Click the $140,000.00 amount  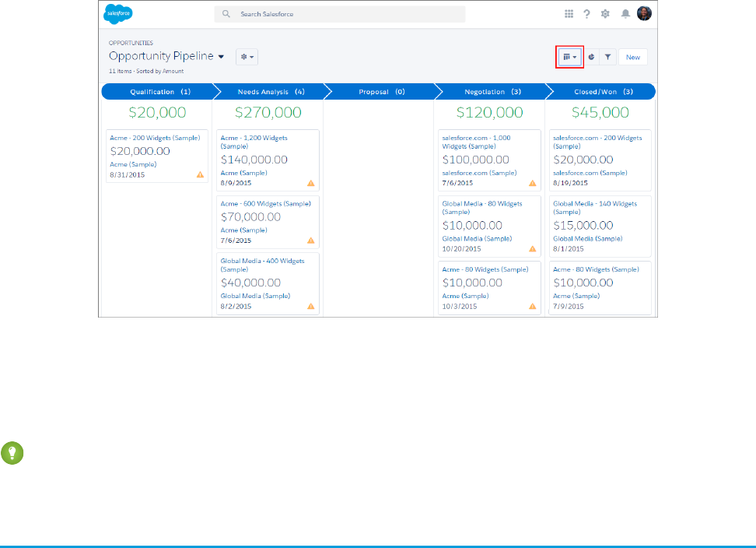point(254,160)
